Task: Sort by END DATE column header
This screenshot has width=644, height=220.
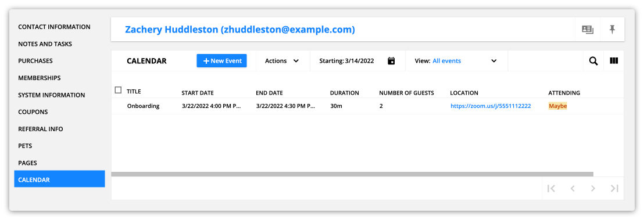Action: point(270,93)
